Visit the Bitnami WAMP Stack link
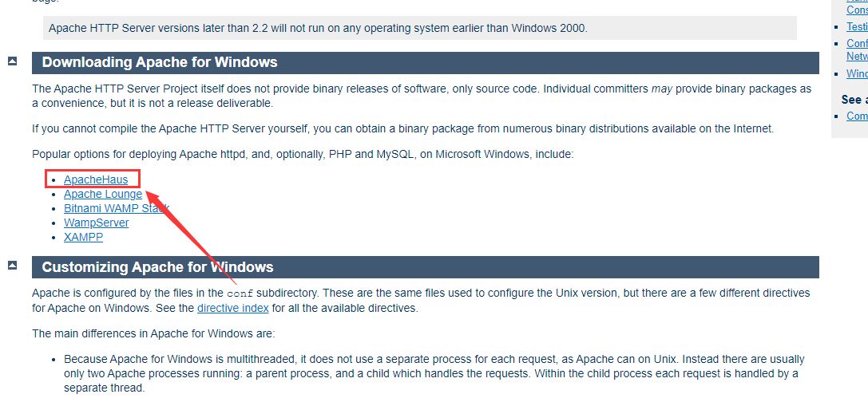Image resolution: width=868 pixels, height=398 pixels. [x=117, y=208]
